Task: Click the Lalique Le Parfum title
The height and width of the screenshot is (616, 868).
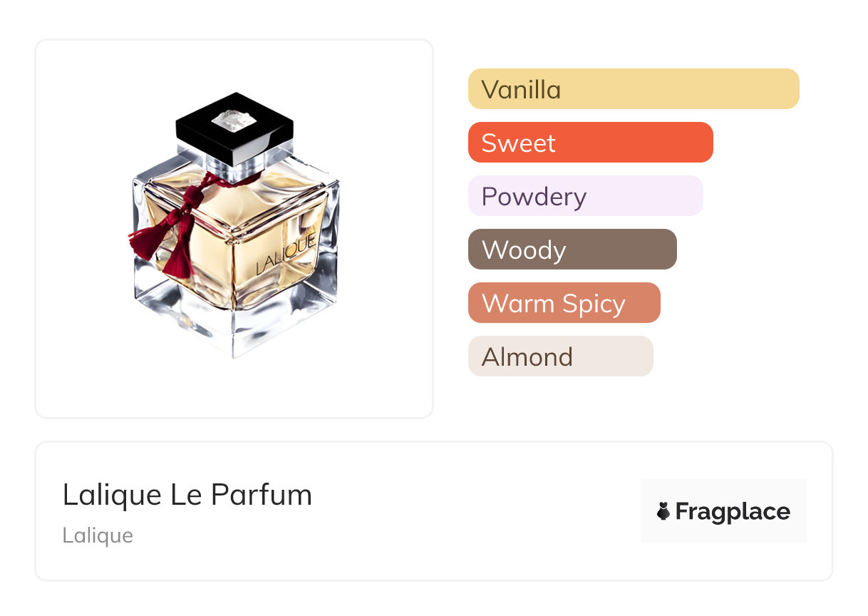Action: [x=187, y=495]
